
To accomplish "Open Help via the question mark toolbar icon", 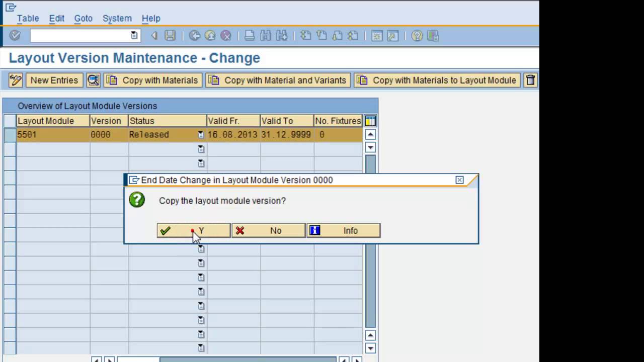I will (x=417, y=36).
